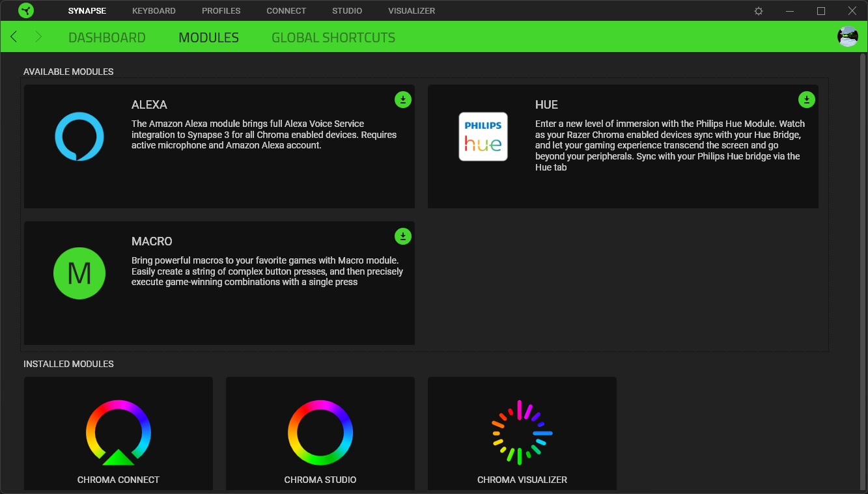Open the Connect tab
Image resolution: width=868 pixels, height=494 pixels.
click(287, 11)
